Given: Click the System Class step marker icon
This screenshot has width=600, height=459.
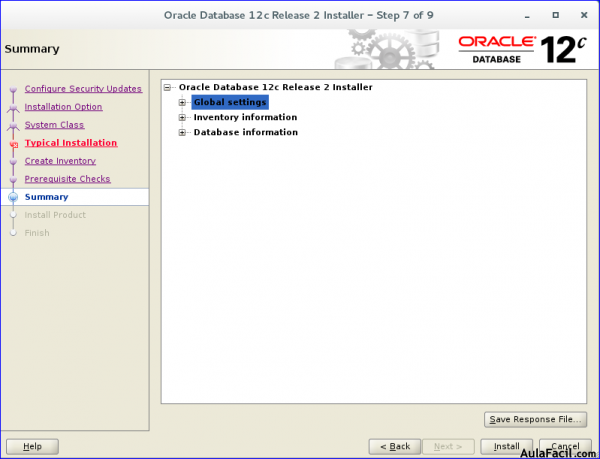Looking at the screenshot, I should [x=13, y=125].
